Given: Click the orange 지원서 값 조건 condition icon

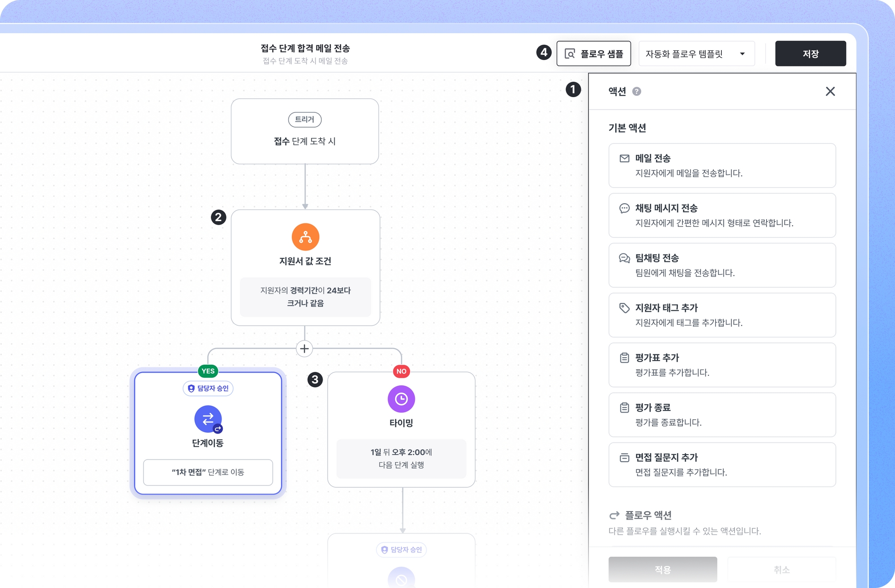Looking at the screenshot, I should pyautogui.click(x=305, y=237).
